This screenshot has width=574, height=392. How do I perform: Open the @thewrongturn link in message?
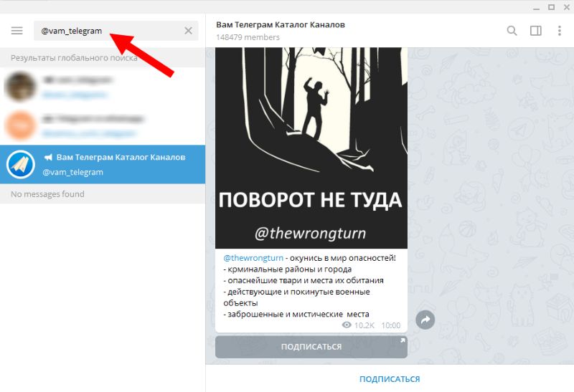coord(253,258)
